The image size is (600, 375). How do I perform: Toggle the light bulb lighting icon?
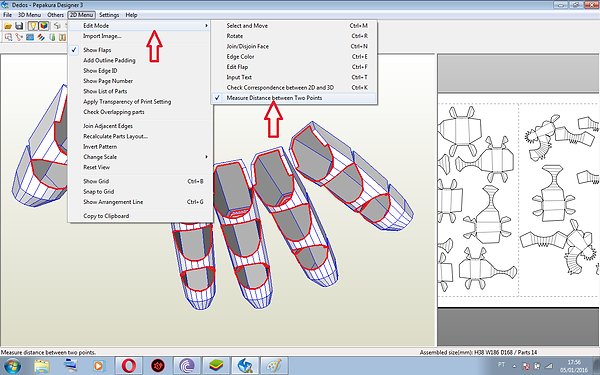click(33, 26)
